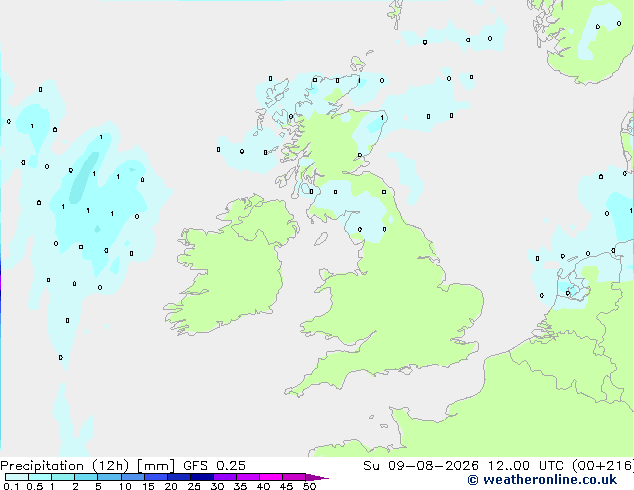Pick the 25–30 mm navy legend swatch
634x490 pixels.
[x=202, y=477]
